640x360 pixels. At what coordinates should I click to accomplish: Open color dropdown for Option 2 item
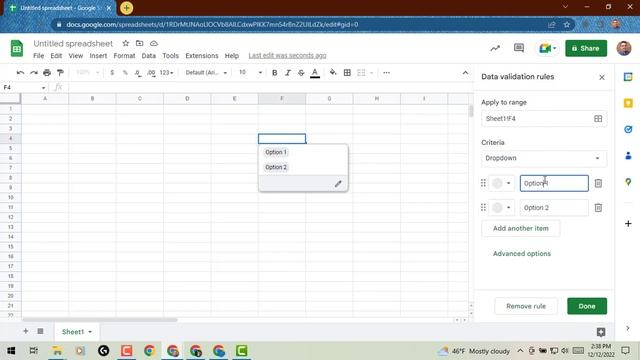coord(502,208)
